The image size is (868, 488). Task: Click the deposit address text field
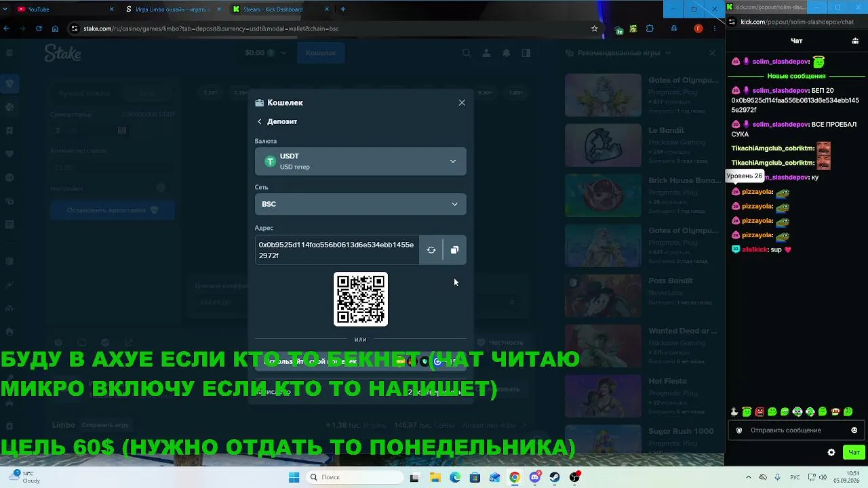336,250
